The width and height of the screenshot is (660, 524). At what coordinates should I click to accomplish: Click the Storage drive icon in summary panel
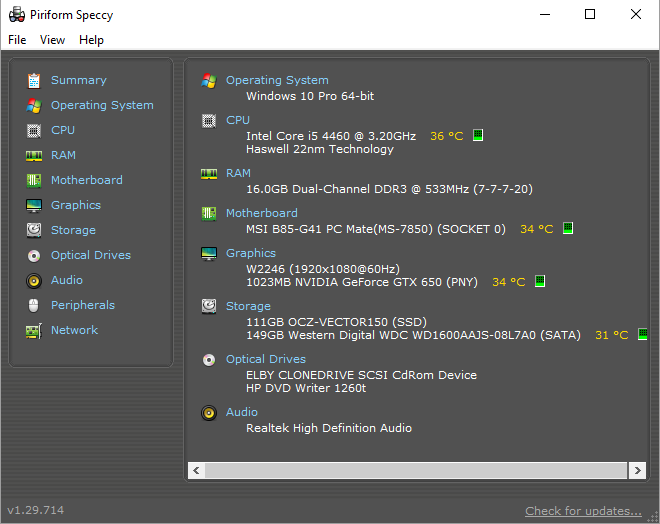click(x=209, y=306)
